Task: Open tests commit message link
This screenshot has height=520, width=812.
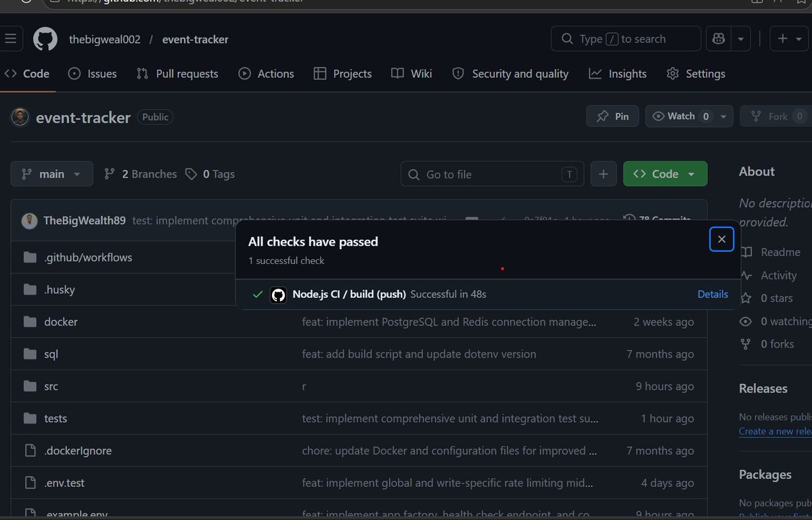Action: pyautogui.click(x=450, y=418)
